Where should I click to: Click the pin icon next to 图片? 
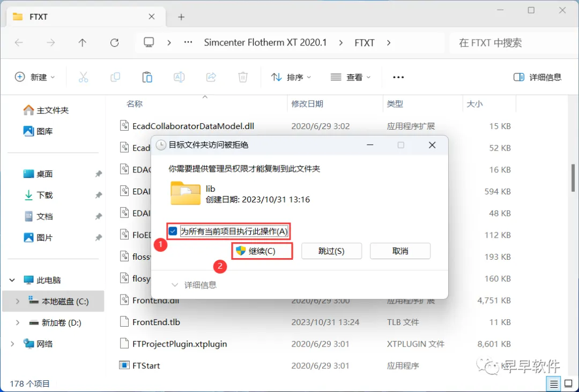point(98,237)
